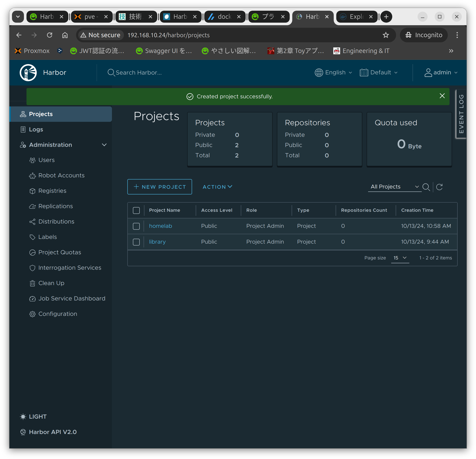Refresh the projects list icon

439,187
